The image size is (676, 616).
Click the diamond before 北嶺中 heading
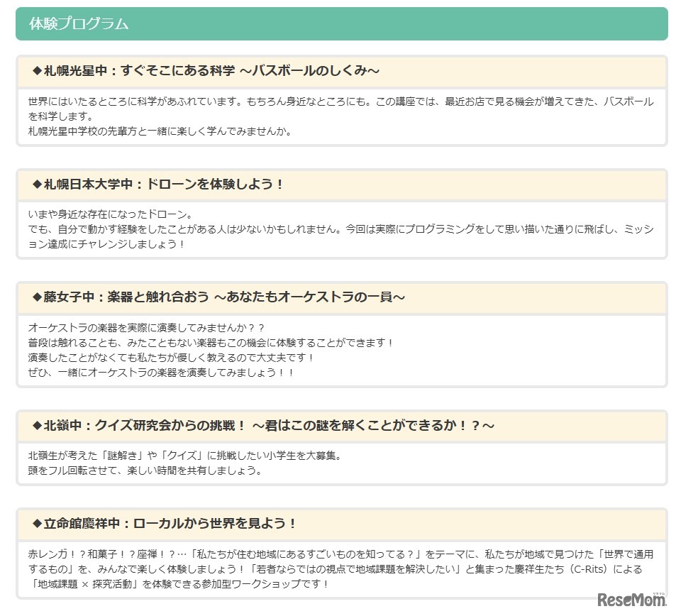[x=37, y=425]
